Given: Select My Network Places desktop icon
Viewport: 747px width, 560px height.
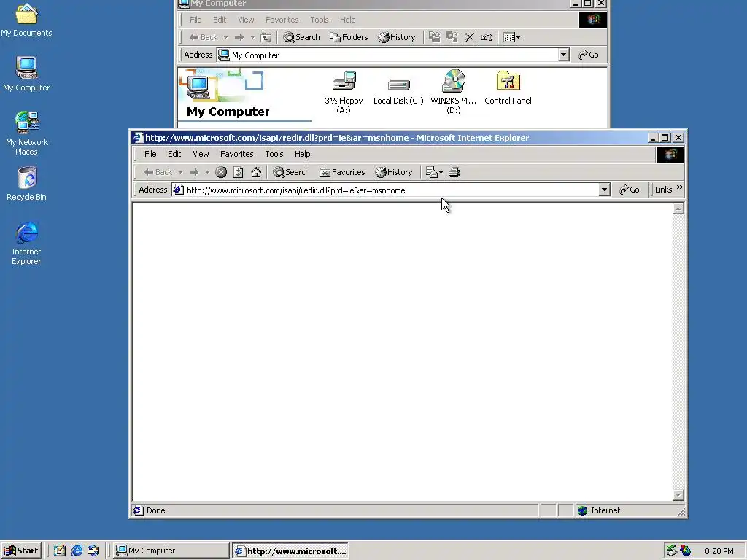Looking at the screenshot, I should pyautogui.click(x=26, y=133).
